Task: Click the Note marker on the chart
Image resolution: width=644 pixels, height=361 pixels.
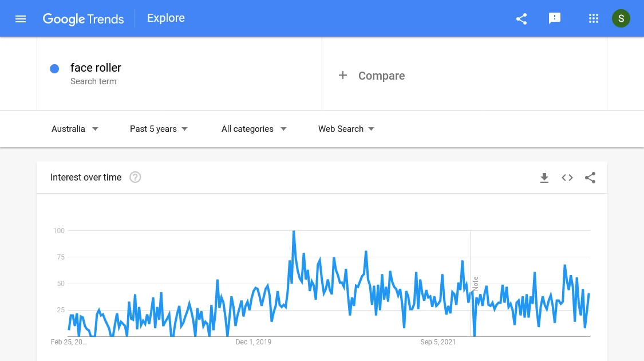Action: (476, 284)
